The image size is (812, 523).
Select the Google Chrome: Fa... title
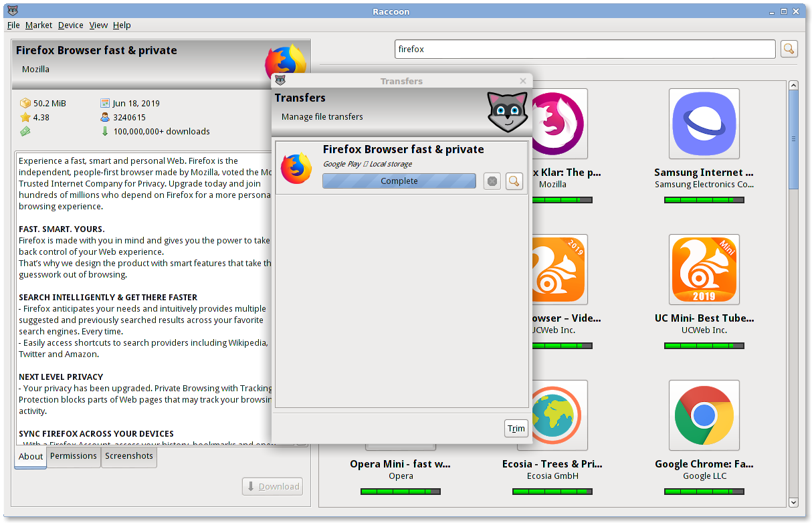point(704,464)
